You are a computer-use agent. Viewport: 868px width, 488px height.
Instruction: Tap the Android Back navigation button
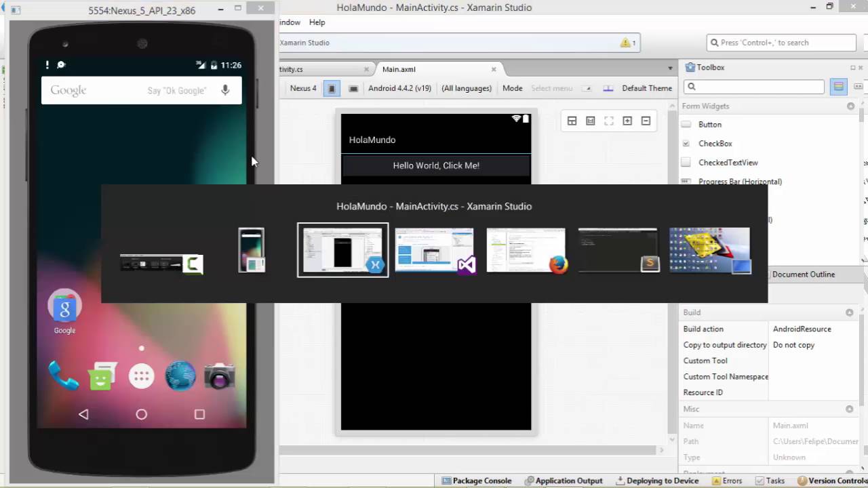[83, 414]
